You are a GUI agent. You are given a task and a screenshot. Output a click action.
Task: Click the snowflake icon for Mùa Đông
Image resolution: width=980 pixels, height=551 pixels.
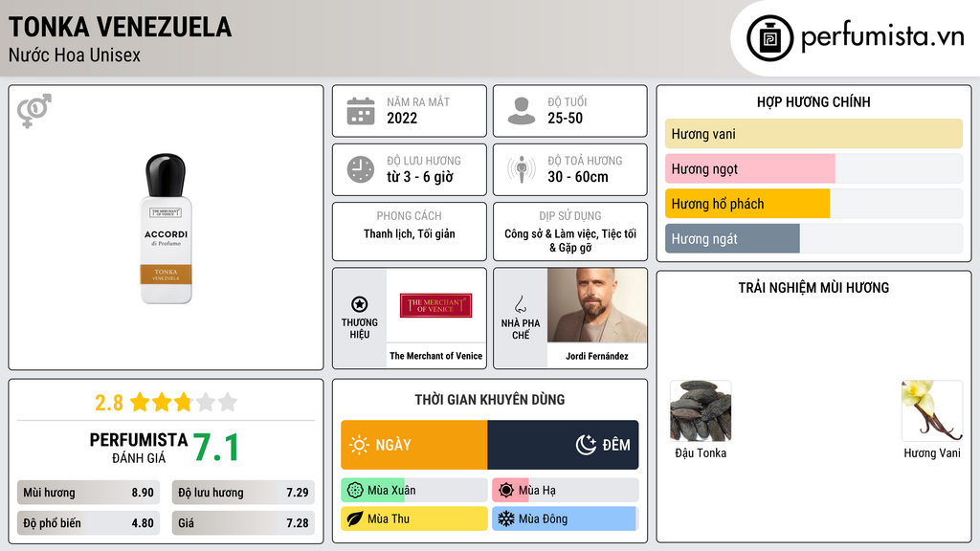tap(505, 518)
